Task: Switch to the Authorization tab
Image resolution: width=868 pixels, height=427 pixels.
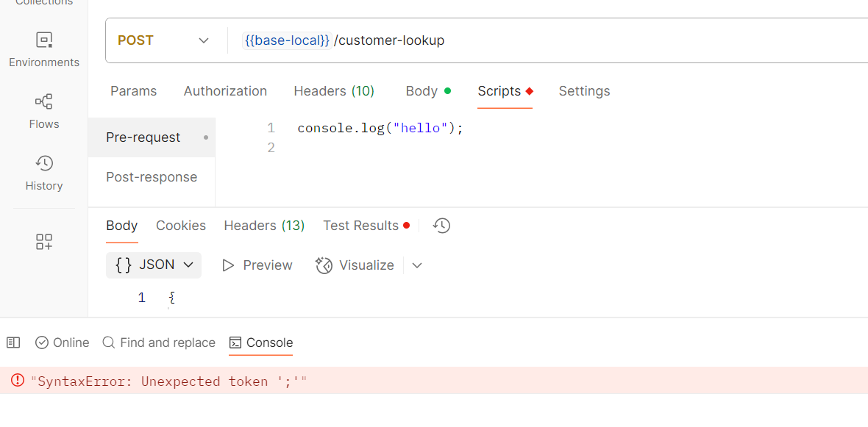Action: [225, 90]
